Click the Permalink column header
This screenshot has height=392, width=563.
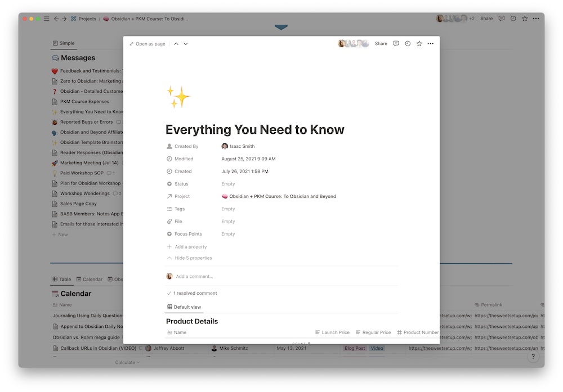click(x=488, y=305)
